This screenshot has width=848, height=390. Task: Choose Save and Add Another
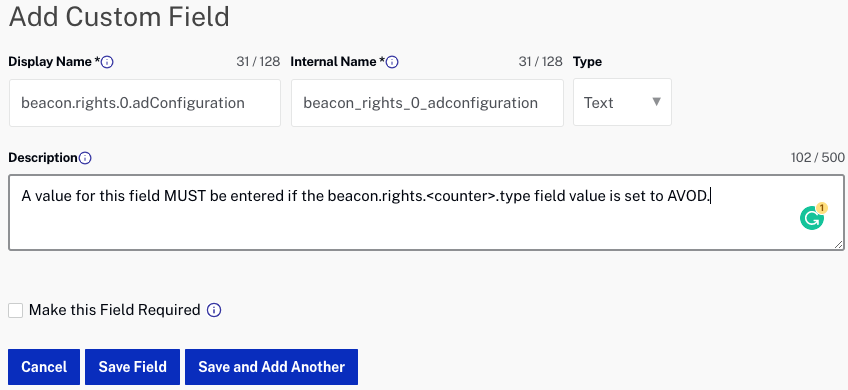click(x=271, y=367)
